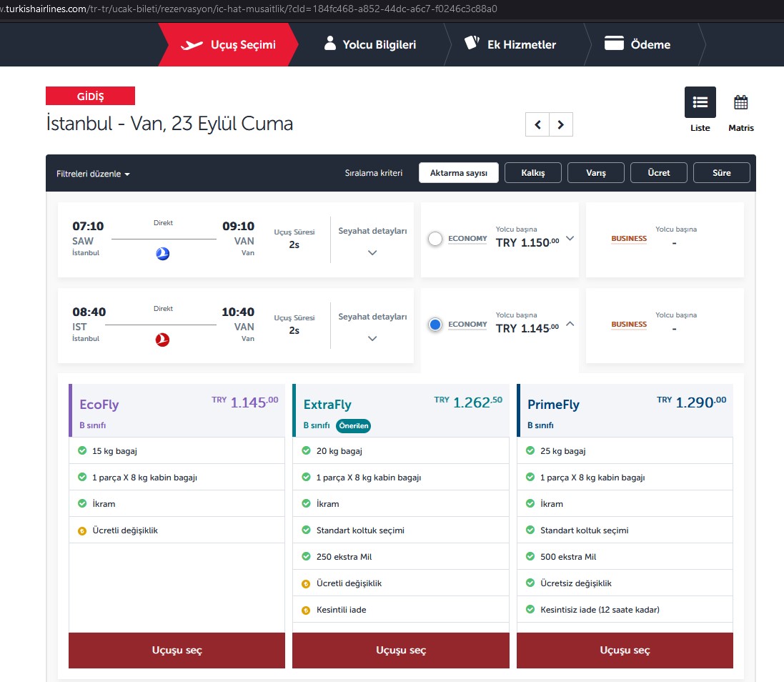
Task: Click the EcoFly fare title
Action: click(x=99, y=405)
